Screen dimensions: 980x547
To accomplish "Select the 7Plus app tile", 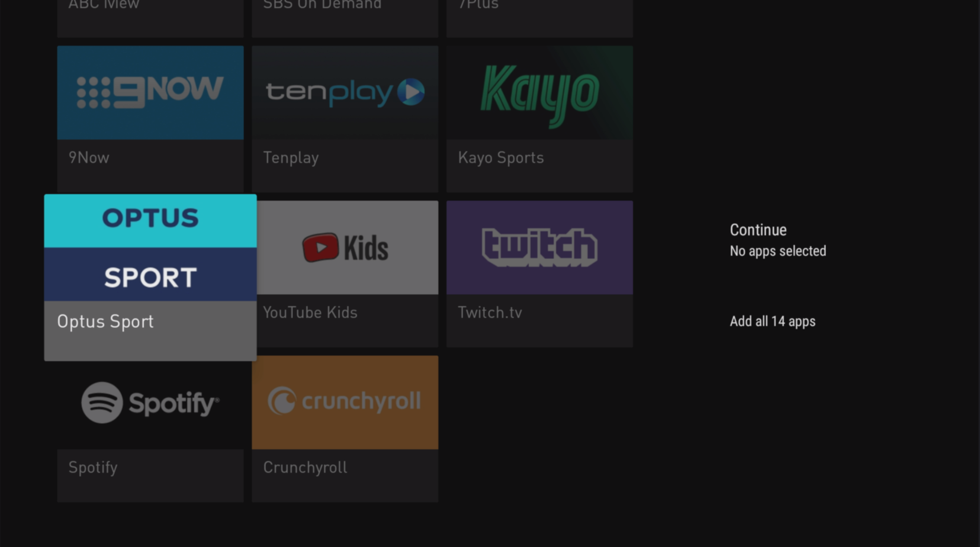I will 539,15.
